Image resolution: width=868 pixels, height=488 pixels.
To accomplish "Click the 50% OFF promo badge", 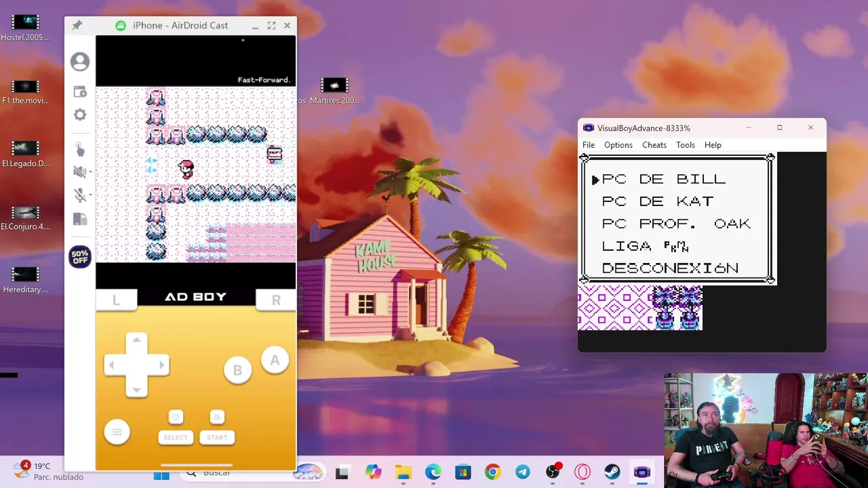I will 80,257.
